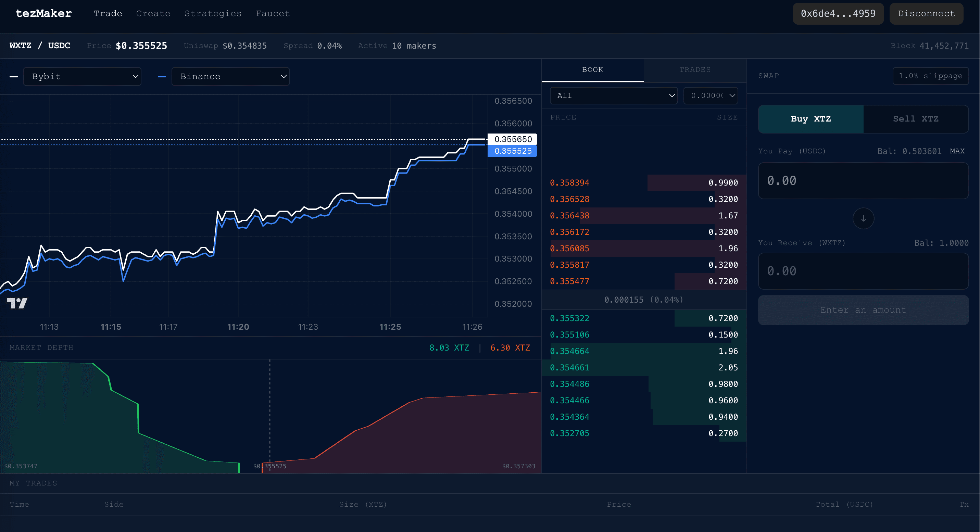This screenshot has height=532, width=980.
Task: Click the spread value 0.000155 (0.04%)
Action: (x=644, y=300)
